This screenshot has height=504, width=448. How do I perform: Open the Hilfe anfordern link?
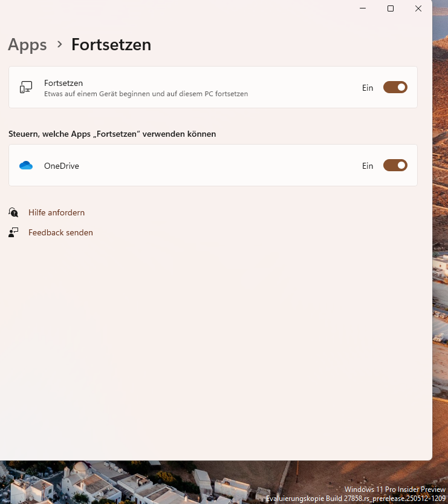[56, 212]
